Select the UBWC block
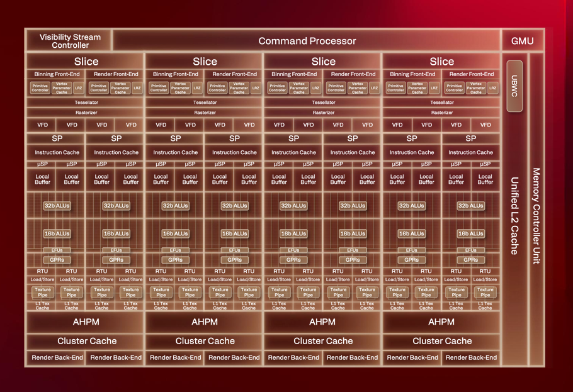Viewport: 573px width, 392px height. [x=514, y=86]
